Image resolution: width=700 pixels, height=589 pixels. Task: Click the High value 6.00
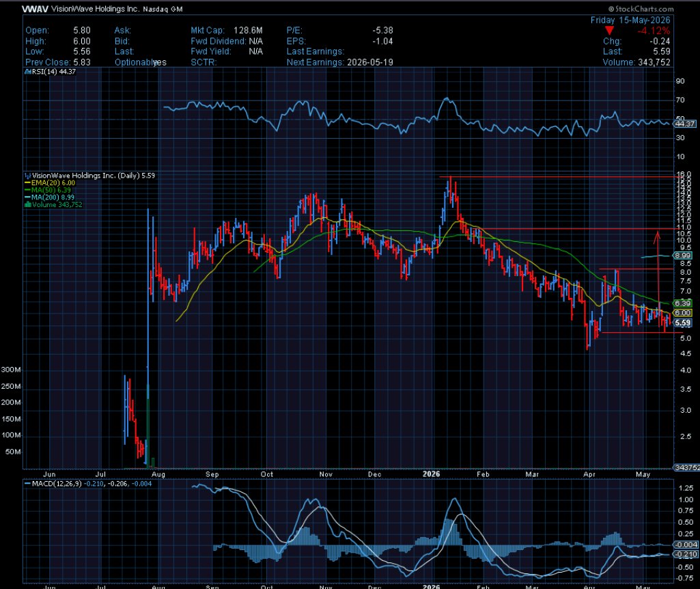click(82, 41)
